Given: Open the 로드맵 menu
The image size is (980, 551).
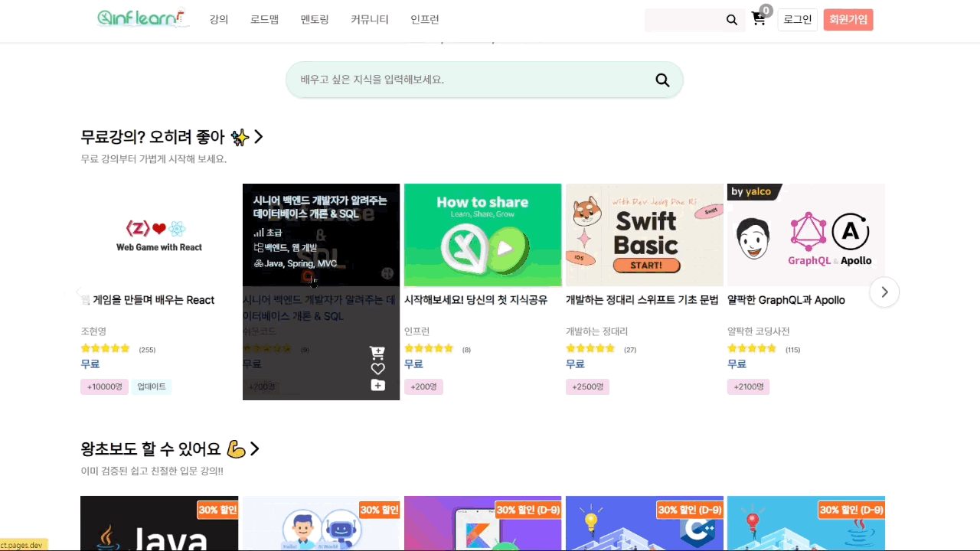Looking at the screenshot, I should click(264, 20).
